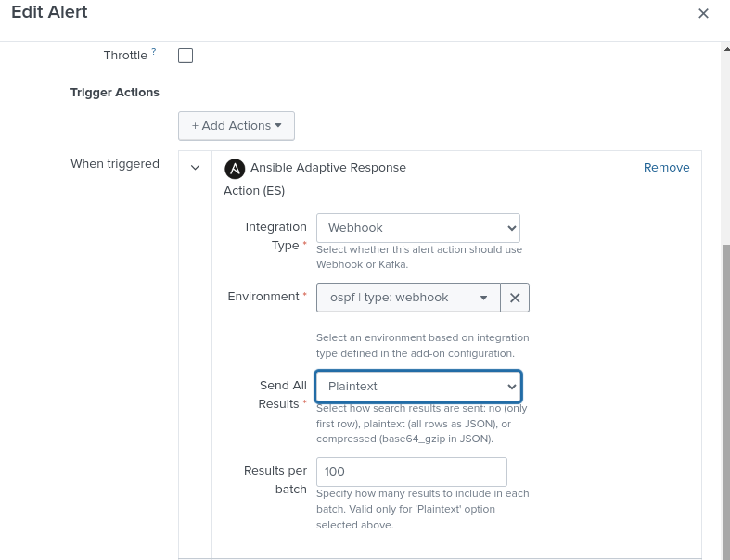The image size is (730, 560).
Task: Click the Throttle label text
Action: pyautogui.click(x=125, y=56)
